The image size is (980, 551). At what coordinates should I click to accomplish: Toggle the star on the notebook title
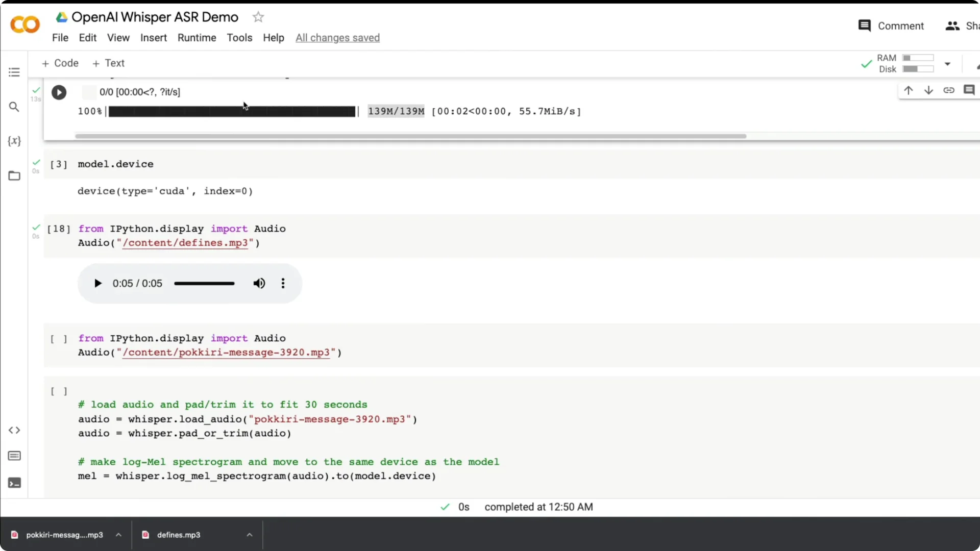[258, 17]
